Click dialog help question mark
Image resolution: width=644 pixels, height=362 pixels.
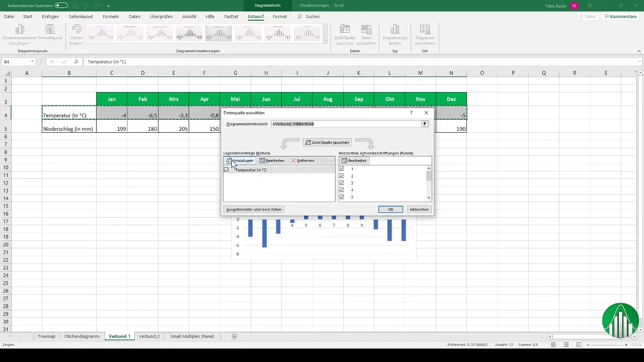click(x=411, y=113)
